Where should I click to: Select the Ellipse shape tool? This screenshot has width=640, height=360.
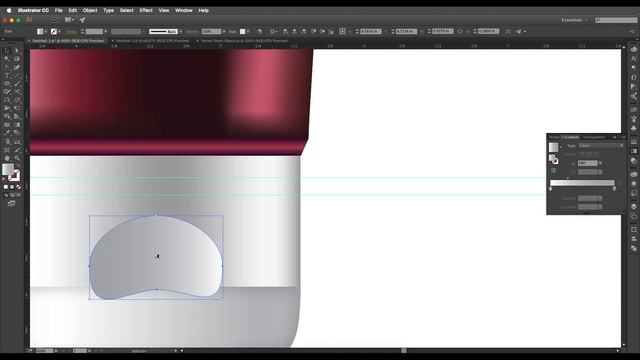click(x=7, y=84)
